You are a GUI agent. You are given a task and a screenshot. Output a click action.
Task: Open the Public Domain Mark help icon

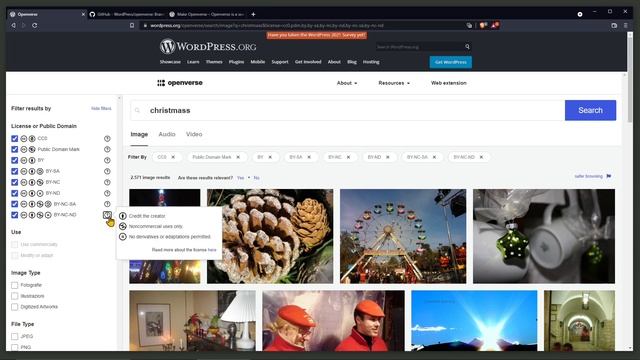[107, 149]
